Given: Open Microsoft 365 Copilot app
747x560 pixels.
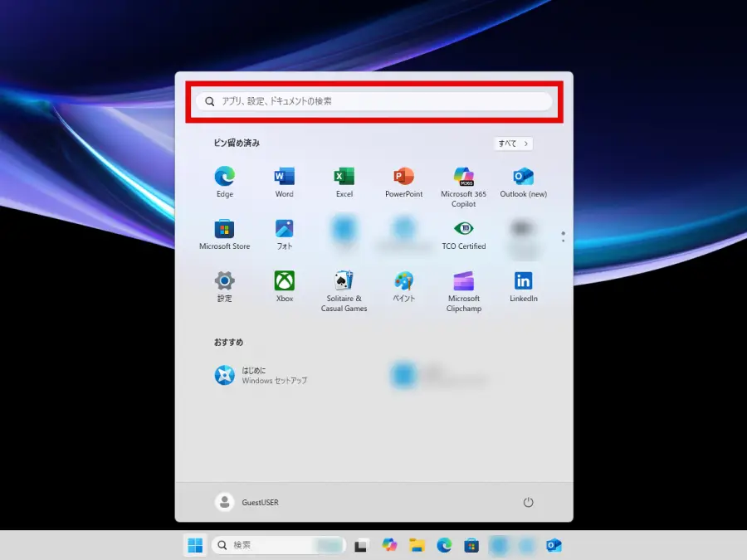Looking at the screenshot, I should click(463, 187).
